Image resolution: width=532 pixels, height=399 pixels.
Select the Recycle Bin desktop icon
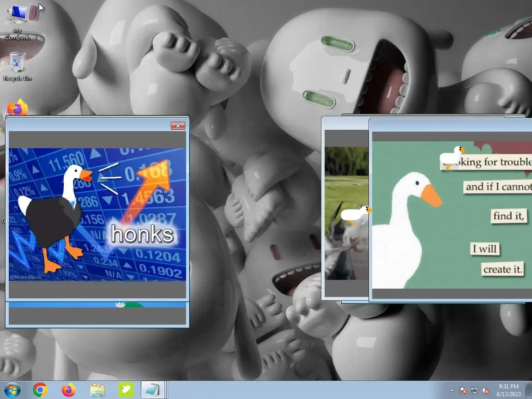coord(17,66)
